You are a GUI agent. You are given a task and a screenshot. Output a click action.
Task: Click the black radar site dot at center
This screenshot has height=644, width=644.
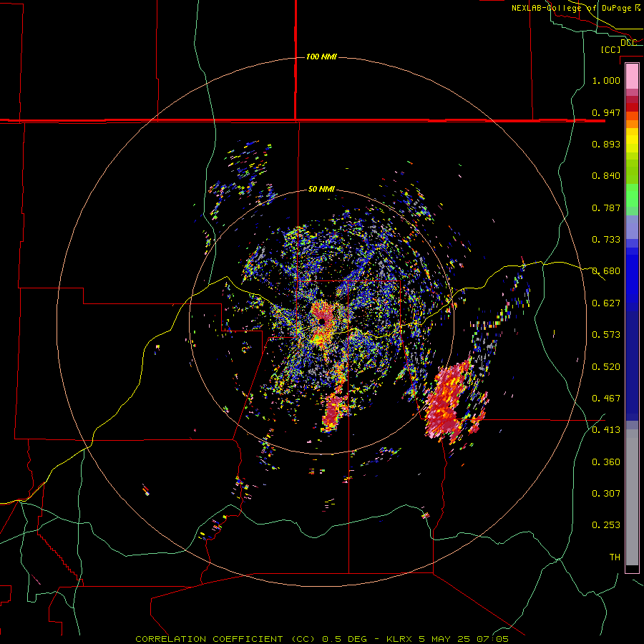point(321,321)
